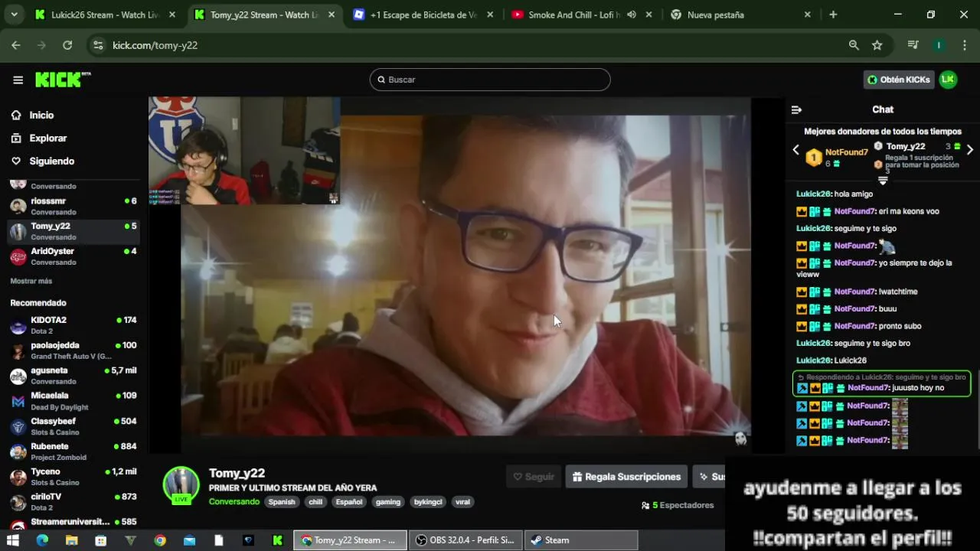Click the Seguir follow button
980x551 pixels.
coord(534,477)
